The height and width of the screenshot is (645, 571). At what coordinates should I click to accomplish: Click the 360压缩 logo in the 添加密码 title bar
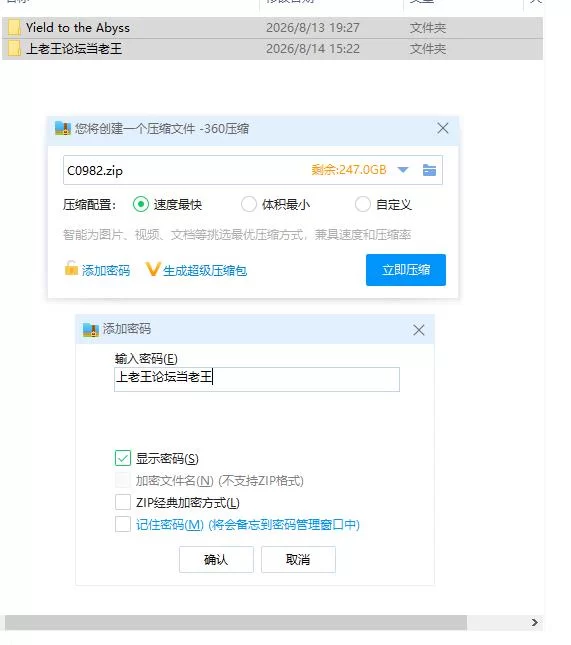click(91, 329)
